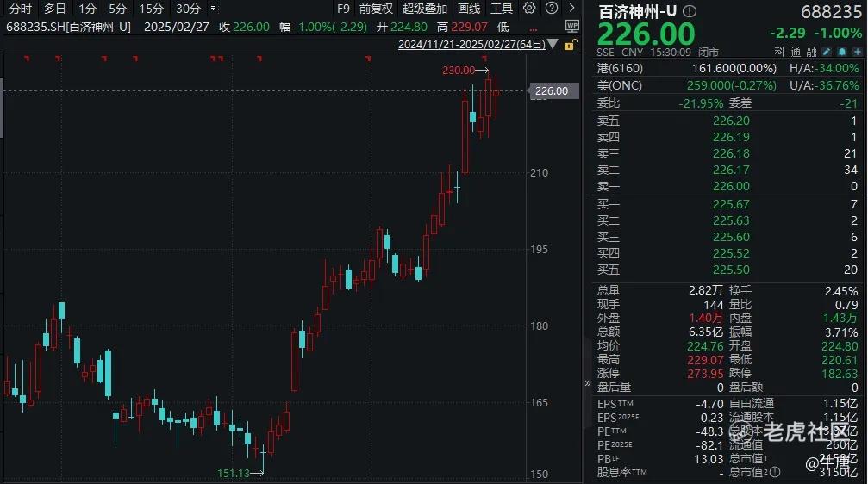Click the large 226.00 last price
Image resolution: width=868 pixels, height=484 pixels.
click(646, 34)
